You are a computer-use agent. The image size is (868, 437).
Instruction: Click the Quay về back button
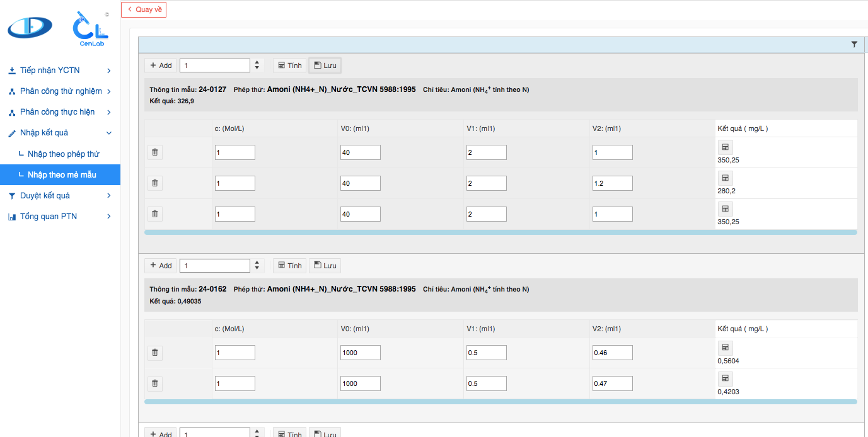(144, 9)
